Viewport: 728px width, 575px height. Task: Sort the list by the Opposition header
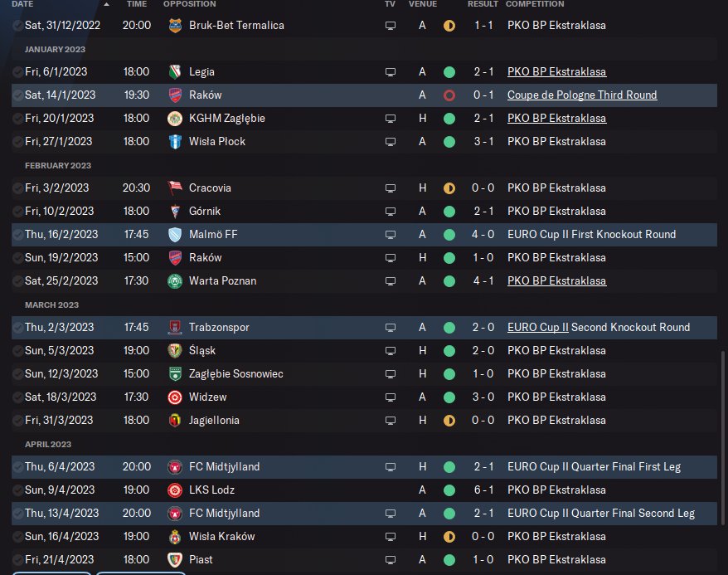coord(189,4)
